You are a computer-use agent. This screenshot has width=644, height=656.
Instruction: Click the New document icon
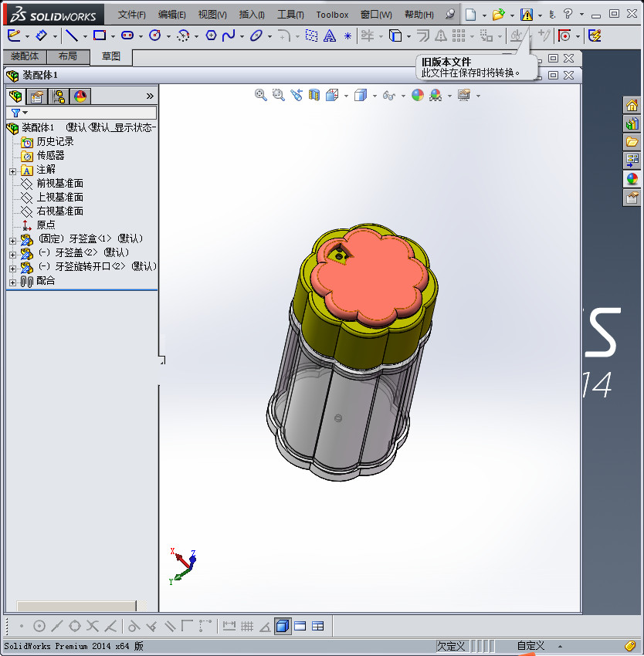471,15
